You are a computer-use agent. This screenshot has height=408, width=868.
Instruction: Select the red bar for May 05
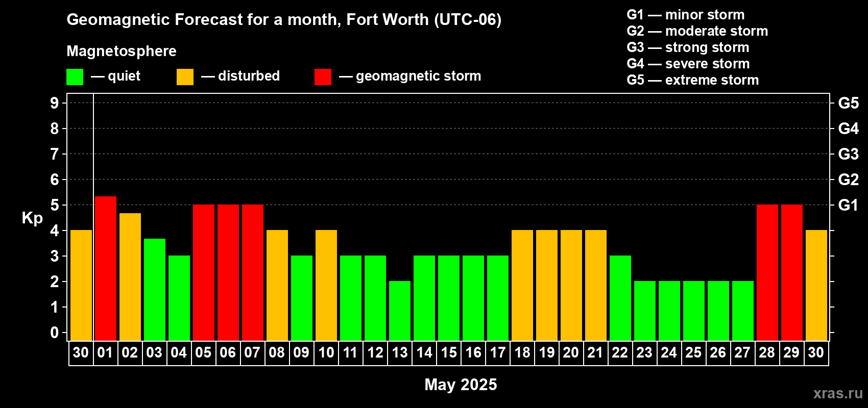pyautogui.click(x=204, y=273)
